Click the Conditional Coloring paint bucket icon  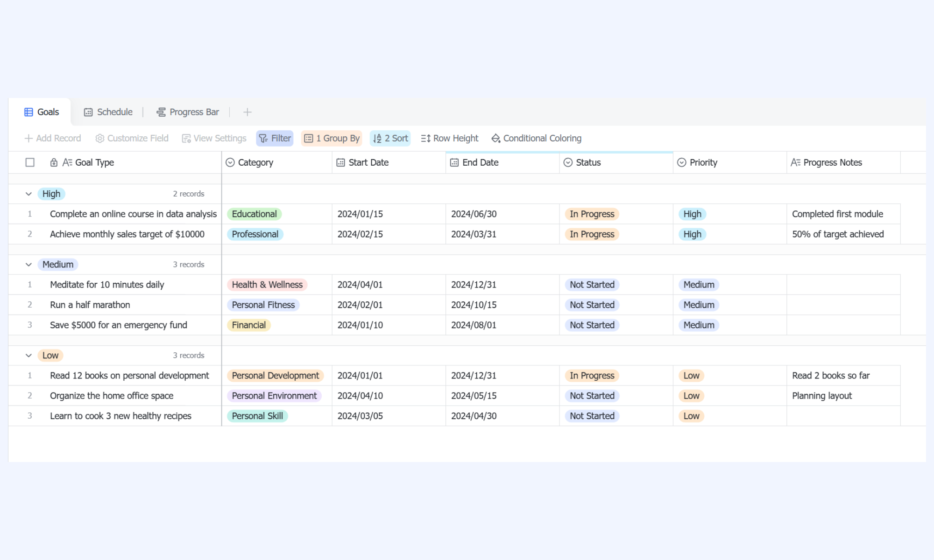(496, 138)
